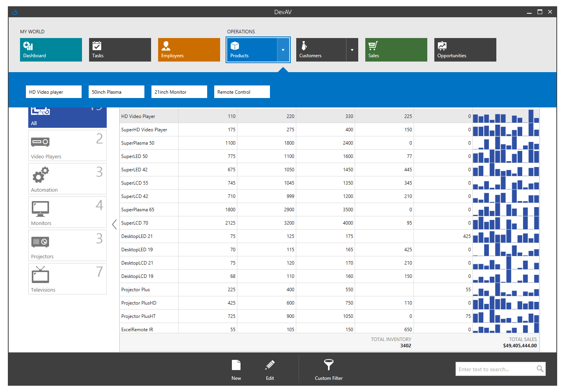Screen dimensions: 565x392
Task: Click the HD Video player quick filter
Action: pyautogui.click(x=53, y=92)
